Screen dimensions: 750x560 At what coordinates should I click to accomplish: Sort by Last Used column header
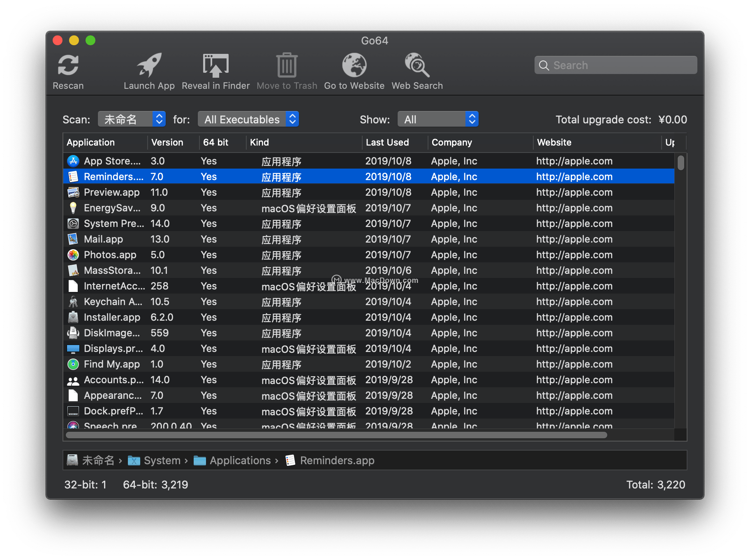point(387,142)
